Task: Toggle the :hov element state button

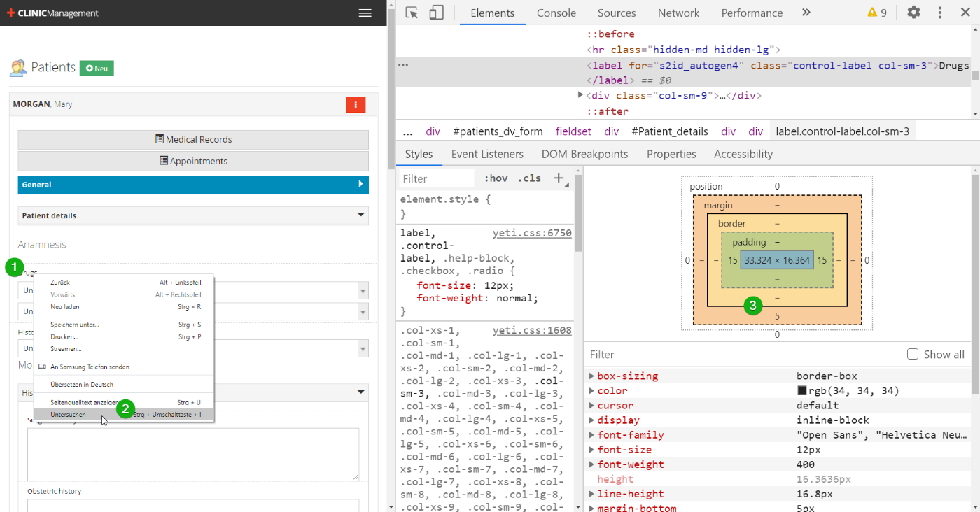Action: [x=496, y=178]
